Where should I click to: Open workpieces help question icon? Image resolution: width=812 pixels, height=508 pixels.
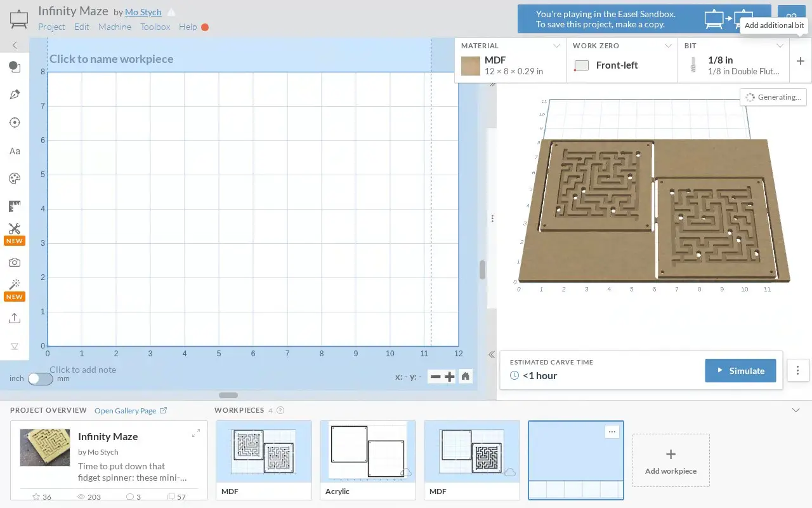pos(280,410)
